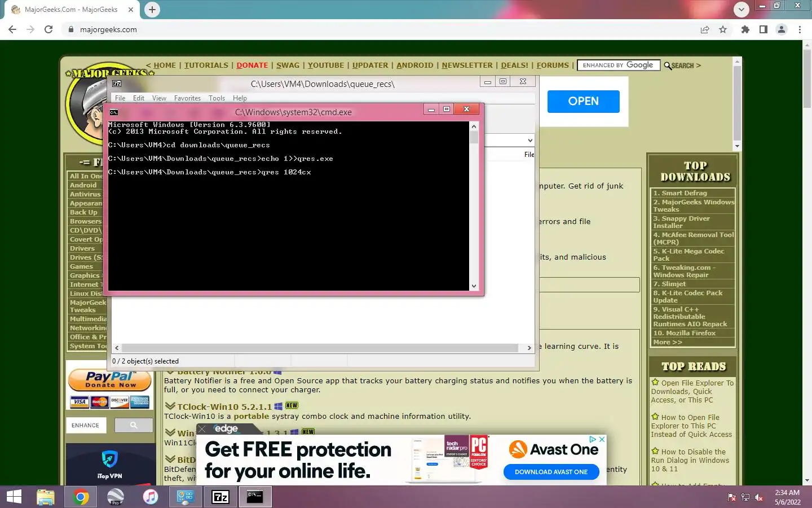Viewport: 812px width, 508px height.
Task: Click the Chrome forward arrow
Action: (x=30, y=29)
